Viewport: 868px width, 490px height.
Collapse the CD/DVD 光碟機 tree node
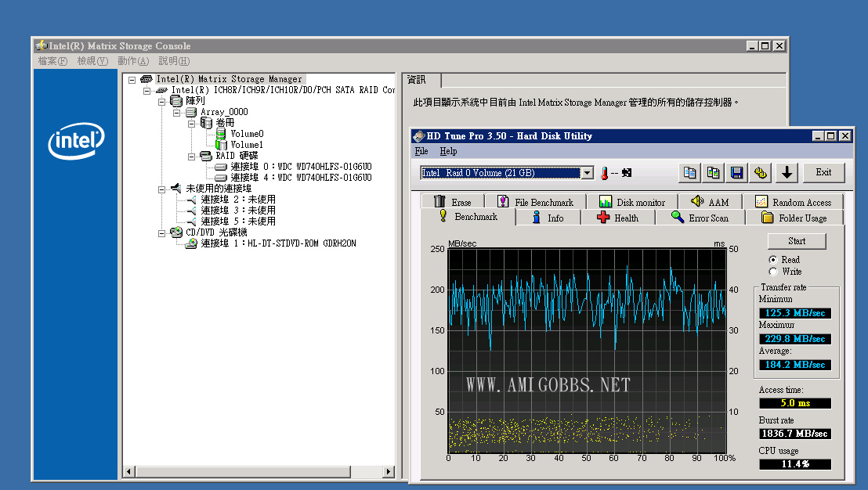(162, 232)
